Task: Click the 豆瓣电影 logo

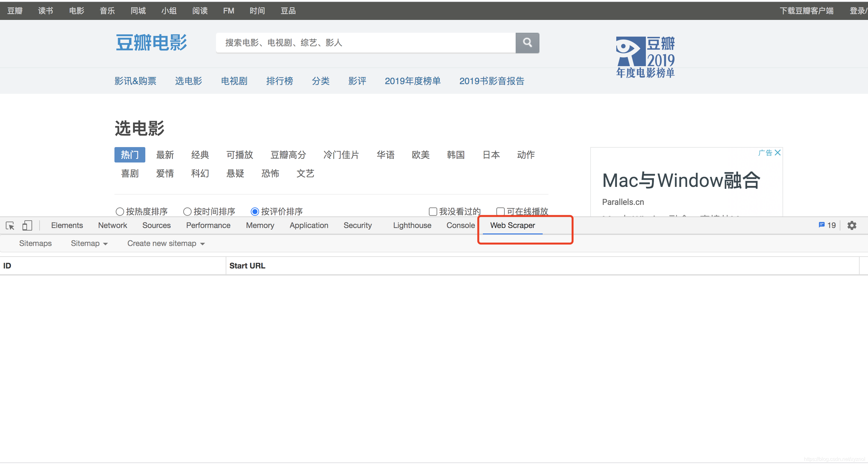Action: point(151,43)
